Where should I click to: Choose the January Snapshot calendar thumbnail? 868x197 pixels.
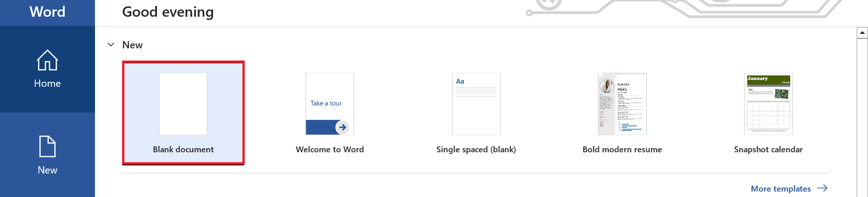click(x=768, y=104)
